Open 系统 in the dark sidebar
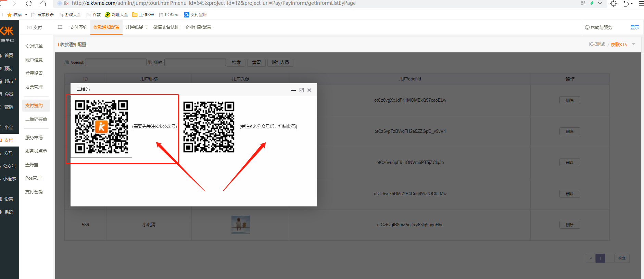Image resolution: width=644 pixels, height=279 pixels. click(9, 212)
